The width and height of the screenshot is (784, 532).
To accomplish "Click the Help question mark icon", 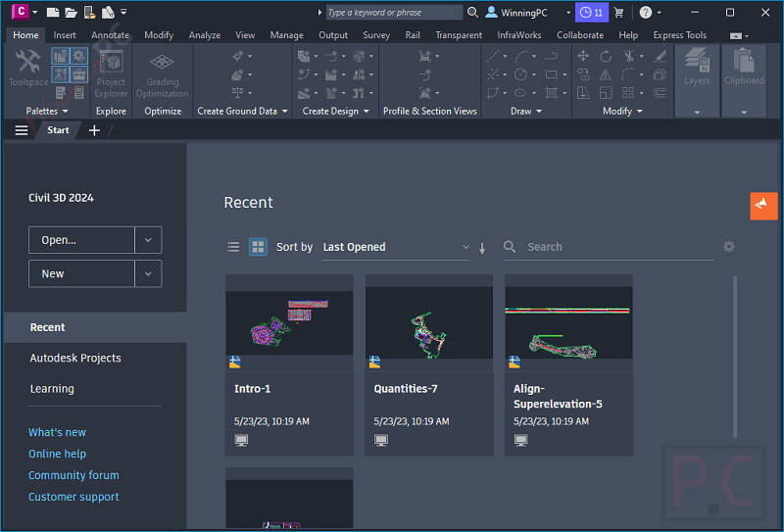I will (646, 13).
